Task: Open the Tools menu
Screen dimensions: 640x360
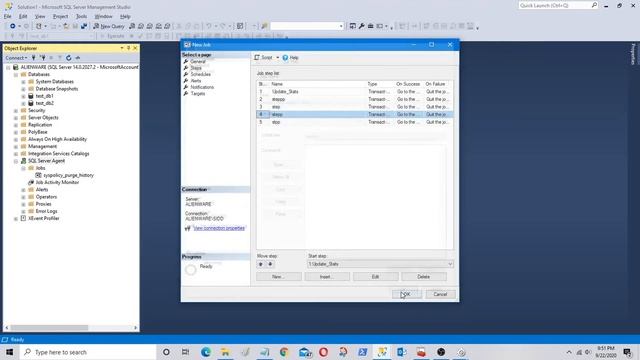Action: click(82, 16)
